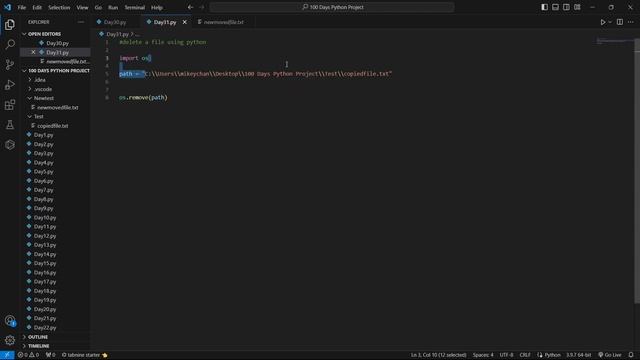Open the Go menu
Screen dimensions: 640x360
[98, 7]
